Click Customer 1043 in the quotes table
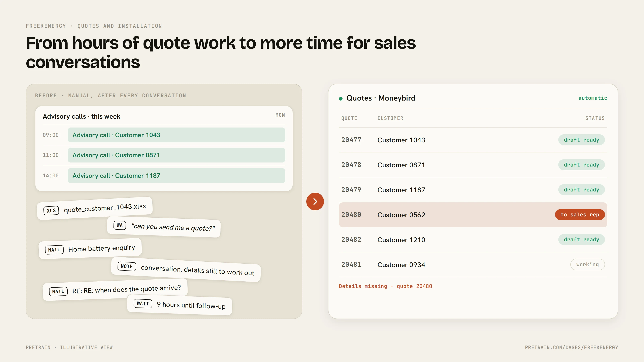The width and height of the screenshot is (644, 362). point(401,140)
